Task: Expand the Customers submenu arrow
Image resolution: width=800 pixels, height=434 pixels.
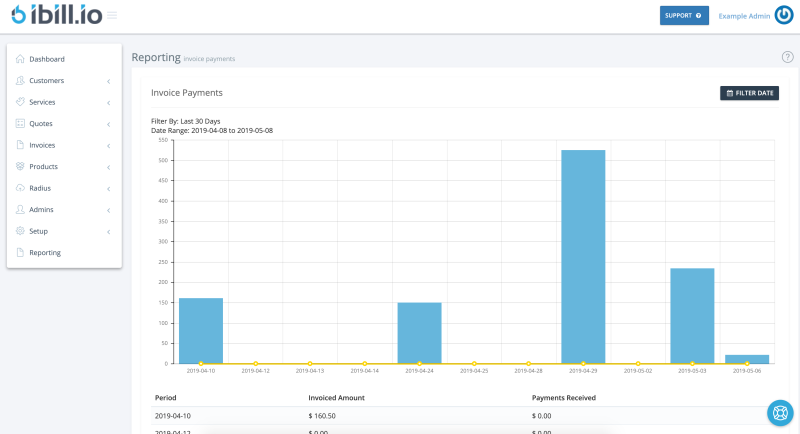Action: [x=108, y=81]
